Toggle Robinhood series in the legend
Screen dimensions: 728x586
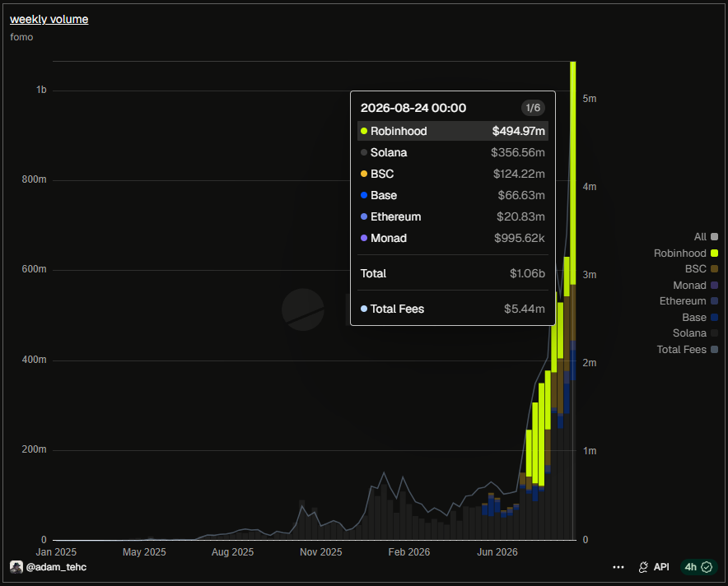(x=686, y=253)
